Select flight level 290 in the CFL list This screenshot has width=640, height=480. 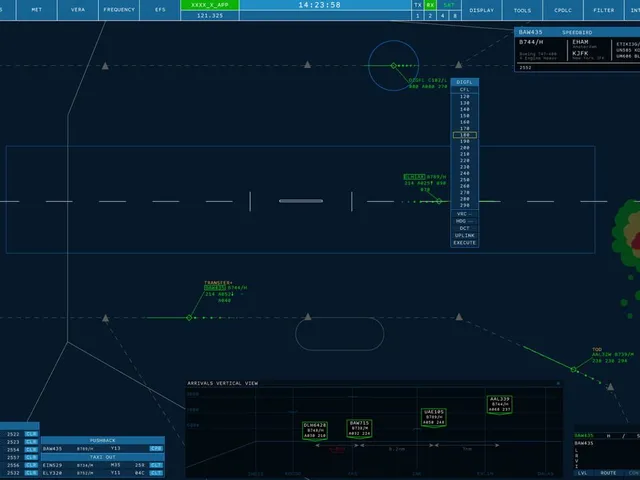point(464,205)
